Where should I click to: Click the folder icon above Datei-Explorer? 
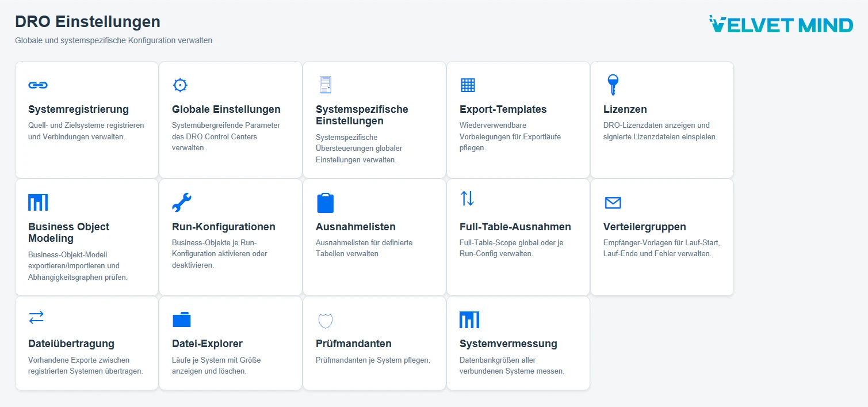[182, 319]
